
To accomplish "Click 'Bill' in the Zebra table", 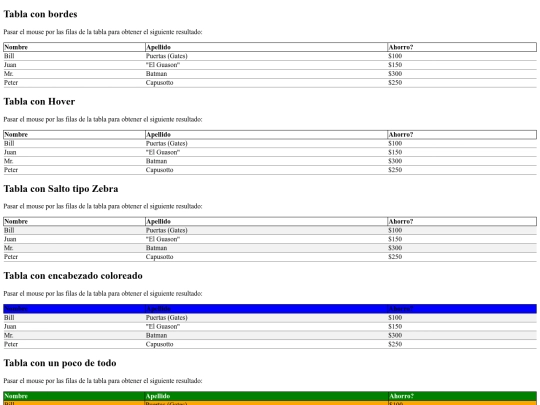I will point(9,230).
